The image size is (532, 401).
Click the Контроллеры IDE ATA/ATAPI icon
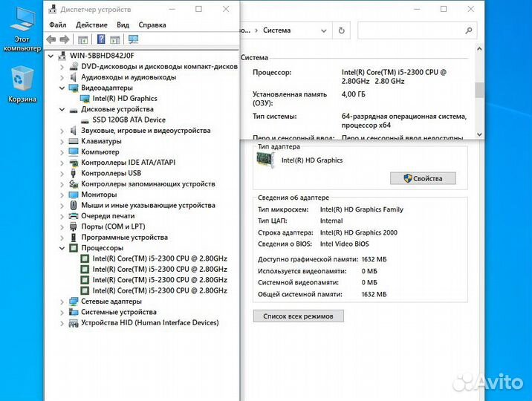[74, 163]
